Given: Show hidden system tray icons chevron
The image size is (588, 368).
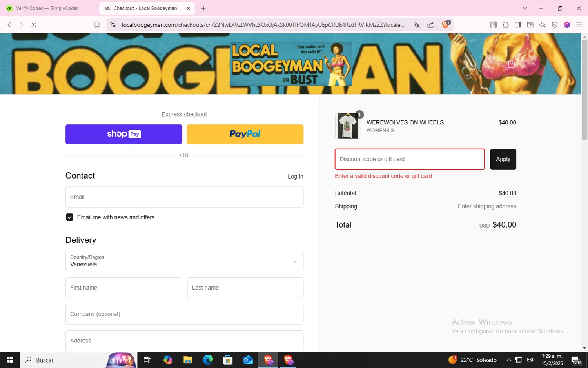Looking at the screenshot, I should [x=509, y=360].
